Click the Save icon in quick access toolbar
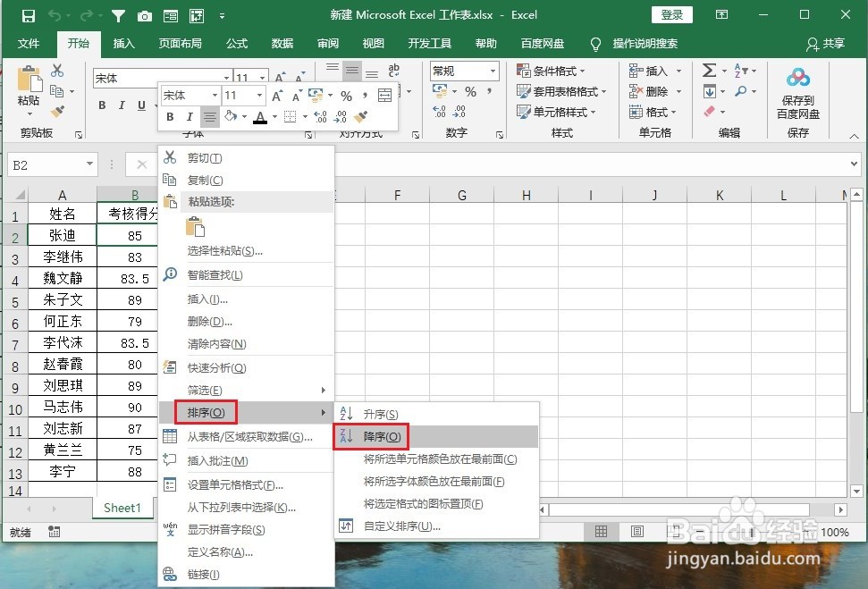Viewport: 868px width, 589px height. tap(29, 15)
